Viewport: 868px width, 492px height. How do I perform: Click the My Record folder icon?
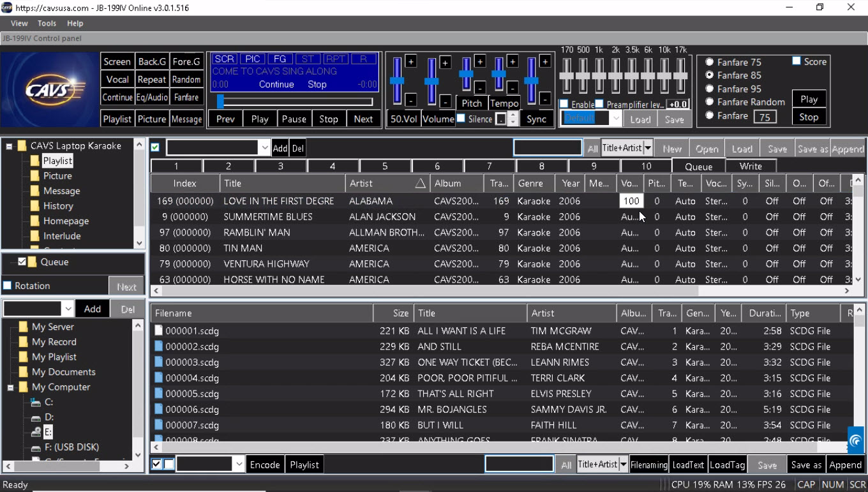click(x=23, y=341)
